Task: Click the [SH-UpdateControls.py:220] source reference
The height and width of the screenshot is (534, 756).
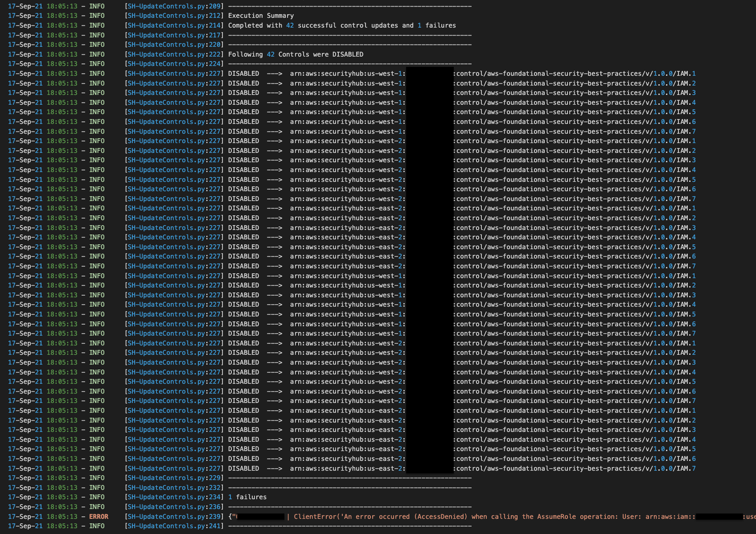Action: (x=174, y=44)
